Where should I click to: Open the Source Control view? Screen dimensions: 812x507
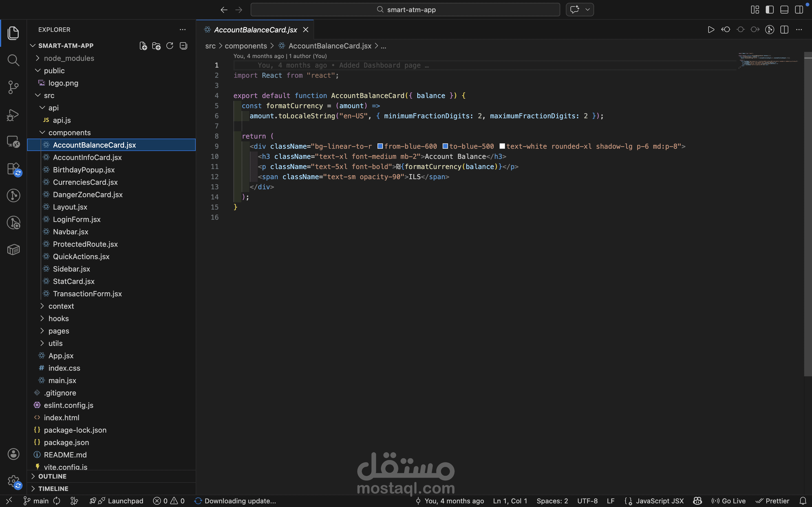click(x=13, y=87)
